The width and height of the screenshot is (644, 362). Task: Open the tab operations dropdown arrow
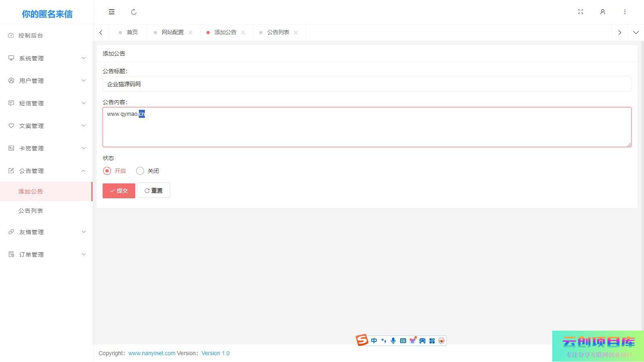pyautogui.click(x=636, y=33)
